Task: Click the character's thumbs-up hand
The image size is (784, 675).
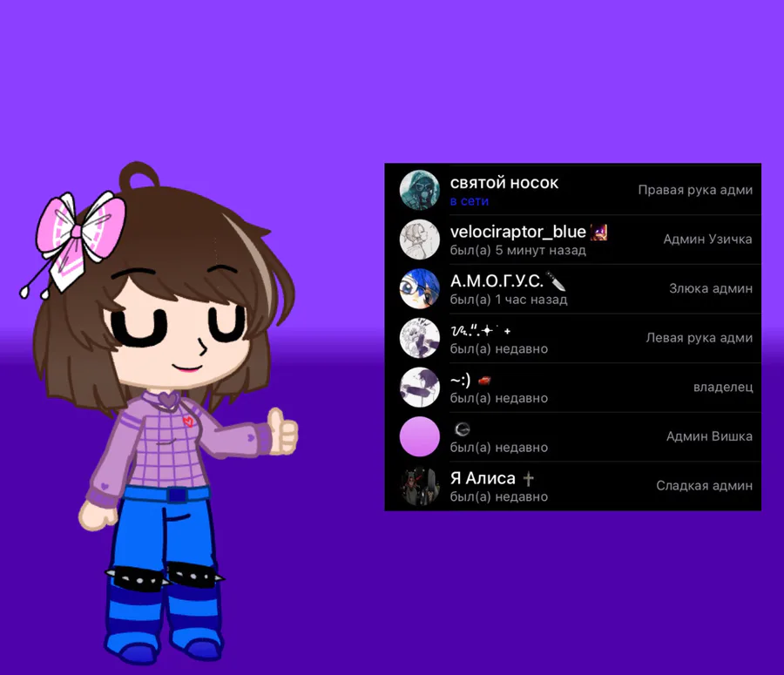Action: (282, 431)
